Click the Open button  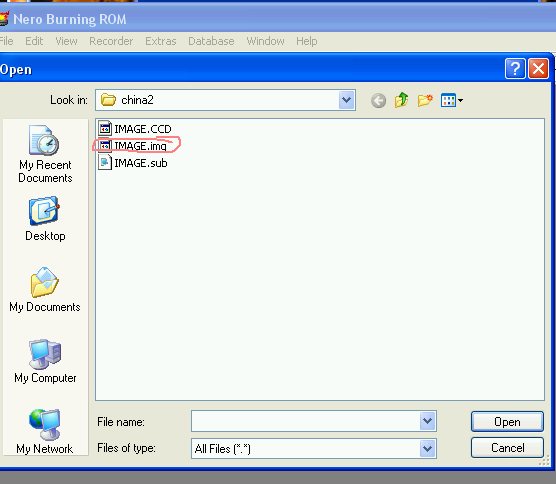point(507,422)
